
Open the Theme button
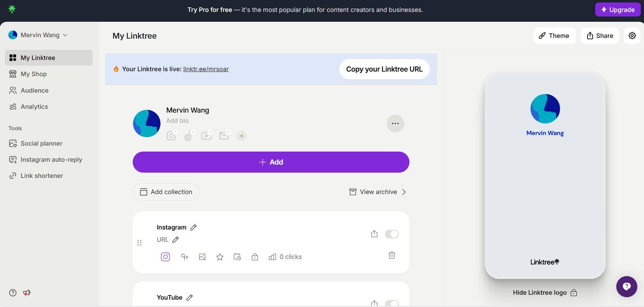coord(554,36)
